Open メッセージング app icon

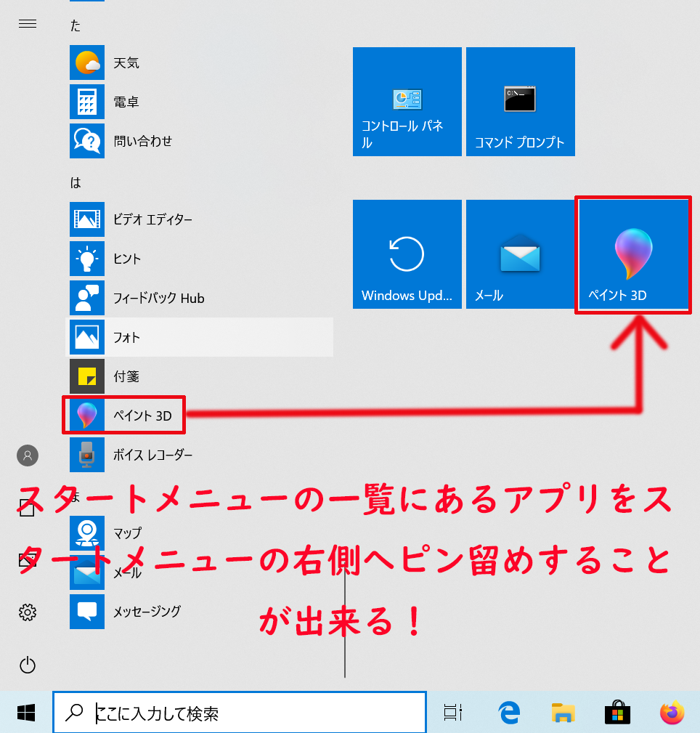[87, 612]
